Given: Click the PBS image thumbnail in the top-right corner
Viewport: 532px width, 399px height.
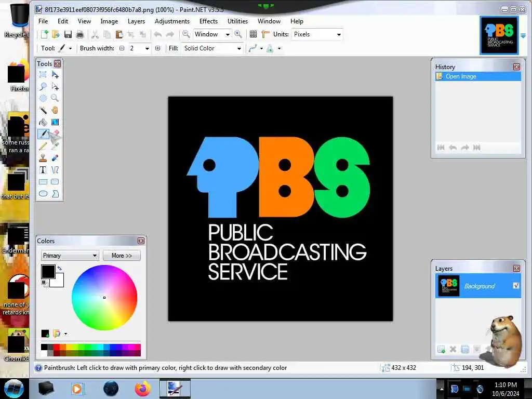Looking at the screenshot, I should pyautogui.click(x=499, y=35).
